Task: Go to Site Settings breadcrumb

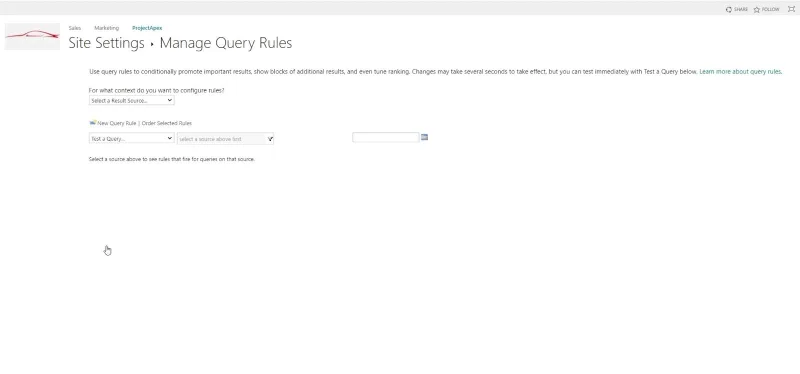Action: tap(107, 43)
